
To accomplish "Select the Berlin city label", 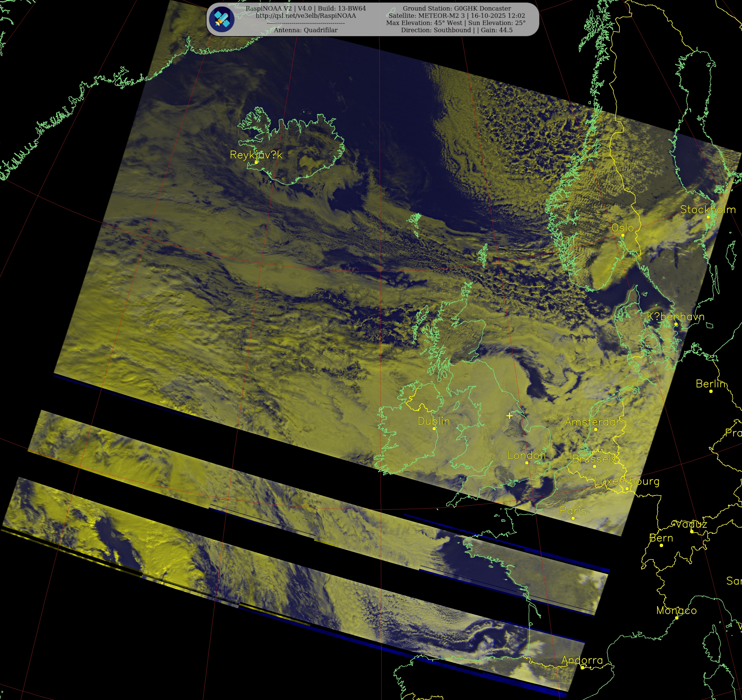I will [711, 384].
